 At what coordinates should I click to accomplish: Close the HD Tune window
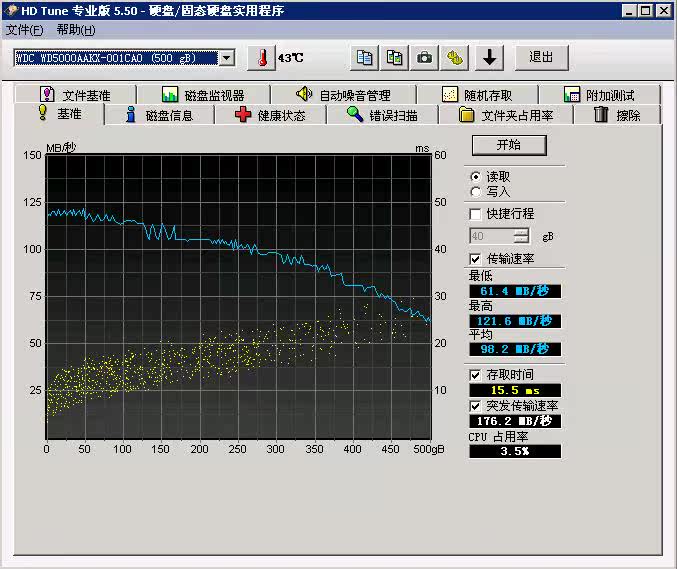pos(663,10)
